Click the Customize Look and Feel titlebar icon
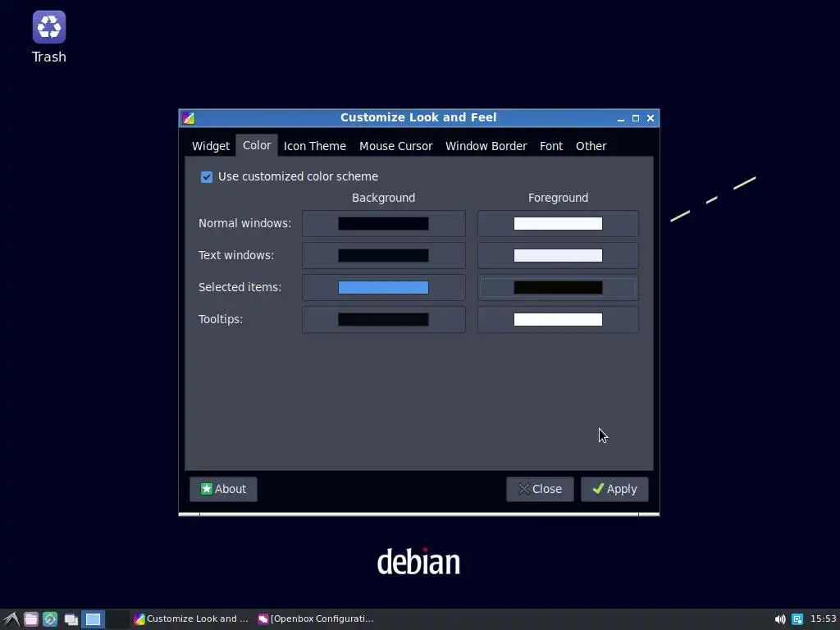Image resolution: width=840 pixels, height=630 pixels. [189, 118]
